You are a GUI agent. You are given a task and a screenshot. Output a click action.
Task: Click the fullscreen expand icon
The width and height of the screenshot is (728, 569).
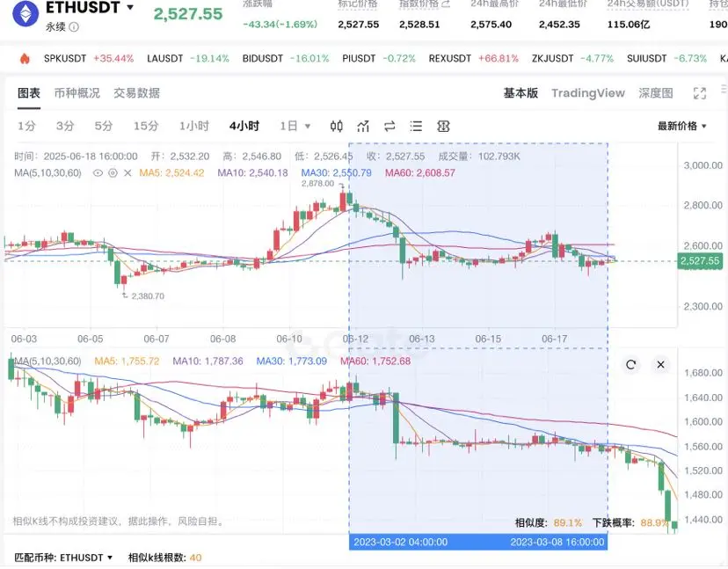700,93
